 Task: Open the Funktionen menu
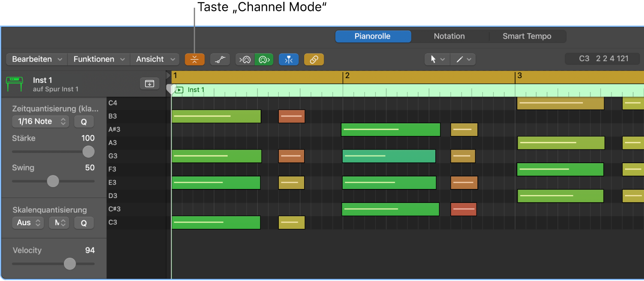(99, 59)
